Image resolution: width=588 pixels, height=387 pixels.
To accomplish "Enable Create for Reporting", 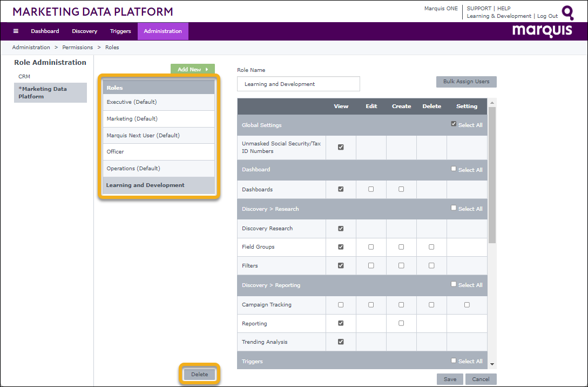I will tap(401, 323).
